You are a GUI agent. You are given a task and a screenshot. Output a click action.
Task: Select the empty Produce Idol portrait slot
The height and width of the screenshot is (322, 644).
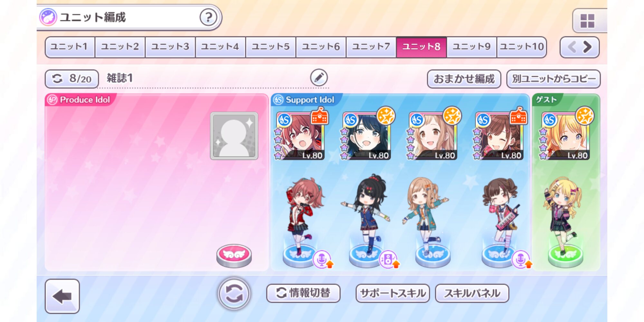pos(234,136)
